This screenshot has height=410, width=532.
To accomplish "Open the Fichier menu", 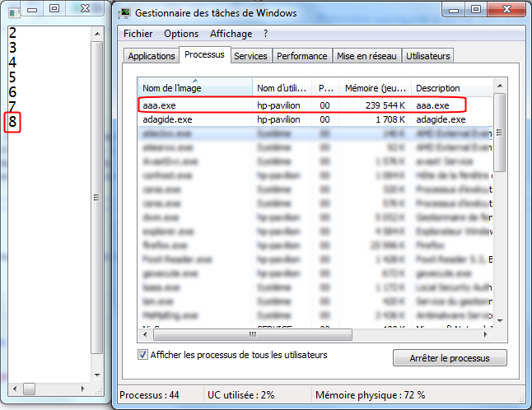I will 138,34.
